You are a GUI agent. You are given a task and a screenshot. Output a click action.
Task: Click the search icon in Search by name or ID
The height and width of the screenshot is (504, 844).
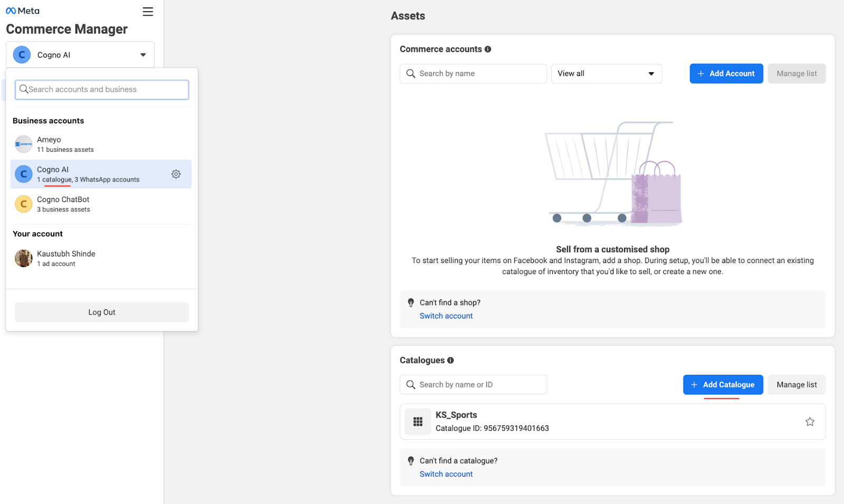411,385
